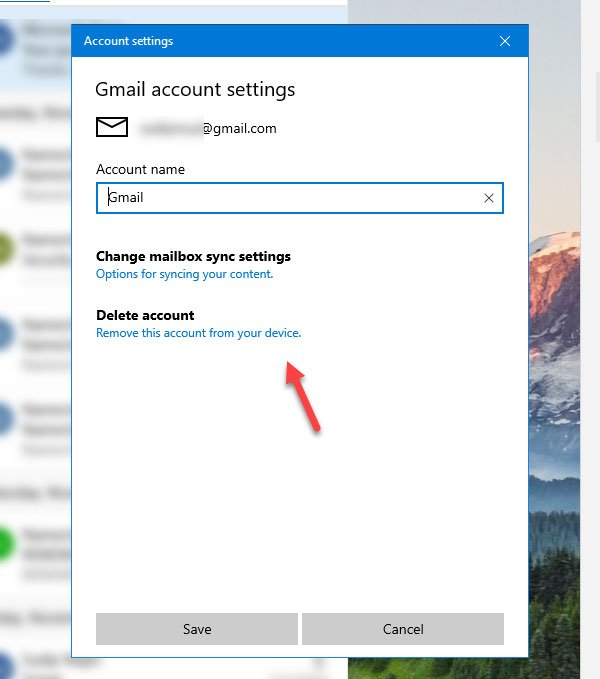Click the Gmail account settings heading
This screenshot has width=600, height=679.
point(195,90)
